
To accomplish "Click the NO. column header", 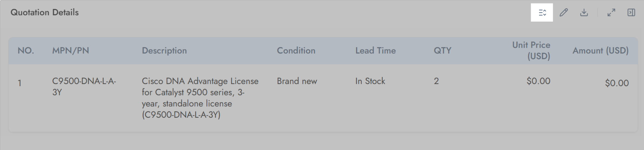I will pos(26,50).
